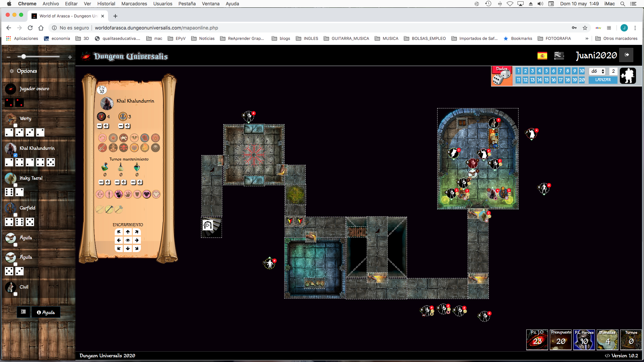
Task: Decrease the red skull stat with minus
Action: (x=100, y=126)
